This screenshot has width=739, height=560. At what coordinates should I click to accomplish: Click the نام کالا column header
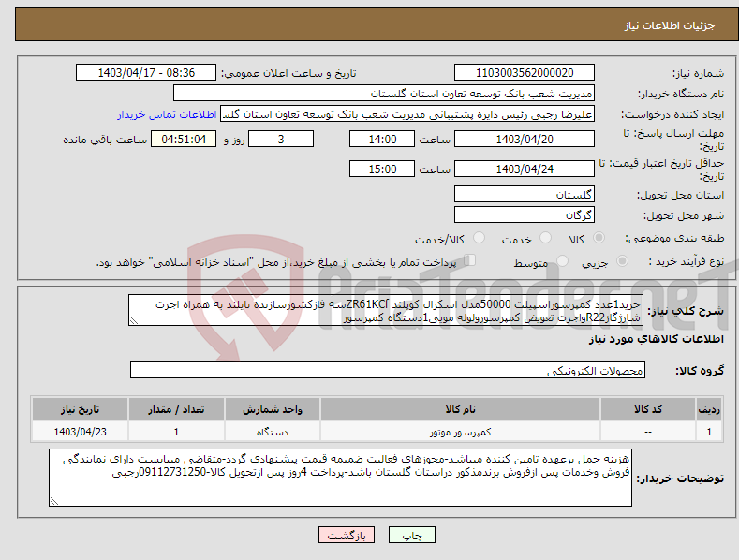coord(460,409)
